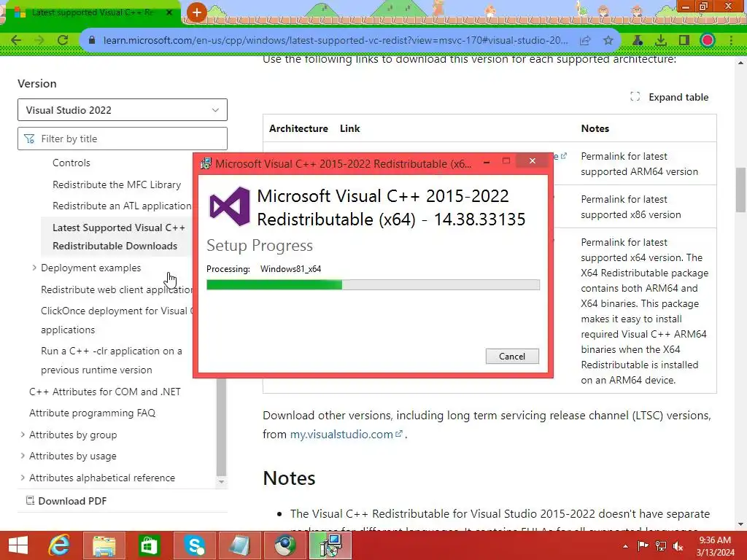The image size is (747, 560).
Task: Close the Latest supported Visual C++ tab
Action: tap(169, 12)
